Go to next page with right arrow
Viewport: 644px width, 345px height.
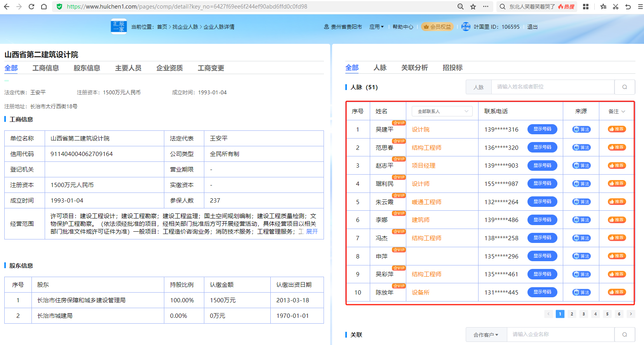(631, 314)
